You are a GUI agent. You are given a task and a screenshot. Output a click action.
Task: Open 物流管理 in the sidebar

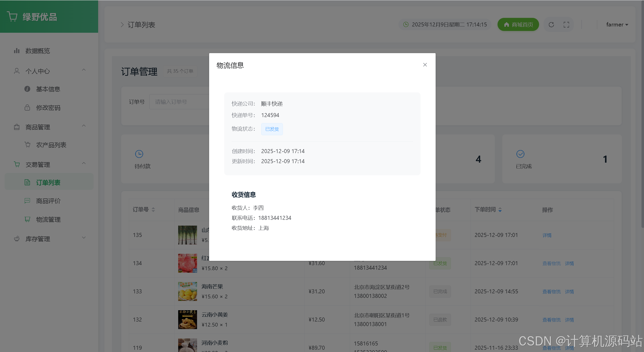[48, 220]
